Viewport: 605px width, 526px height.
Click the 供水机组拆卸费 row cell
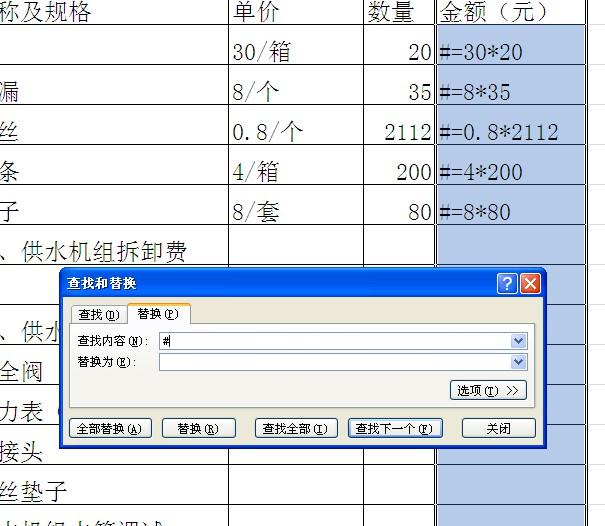pyautogui.click(x=114, y=245)
